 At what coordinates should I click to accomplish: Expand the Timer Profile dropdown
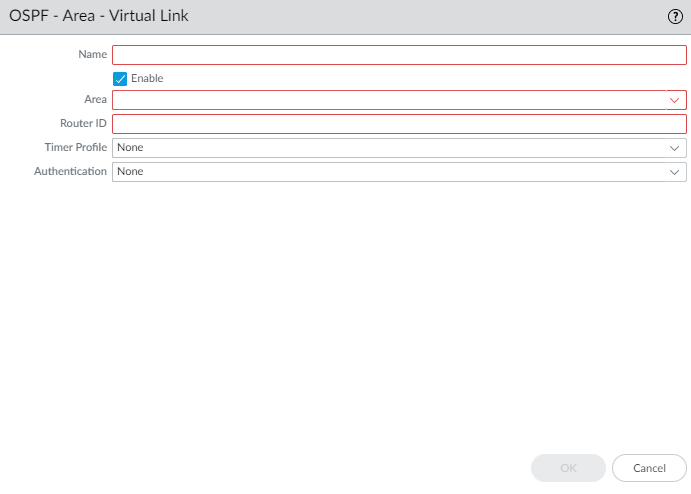(399, 148)
